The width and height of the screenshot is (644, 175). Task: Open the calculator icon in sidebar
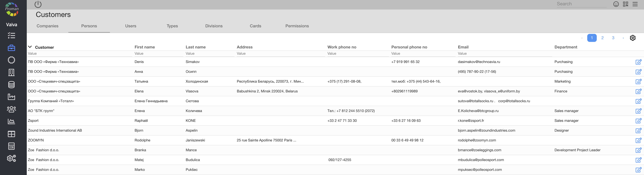[x=11, y=146]
